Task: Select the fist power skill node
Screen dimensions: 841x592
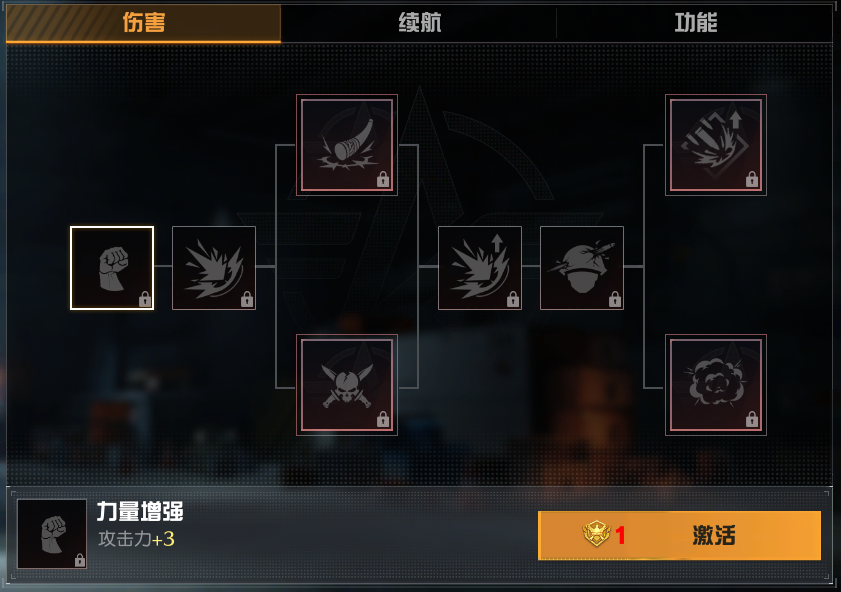Action: coord(112,268)
